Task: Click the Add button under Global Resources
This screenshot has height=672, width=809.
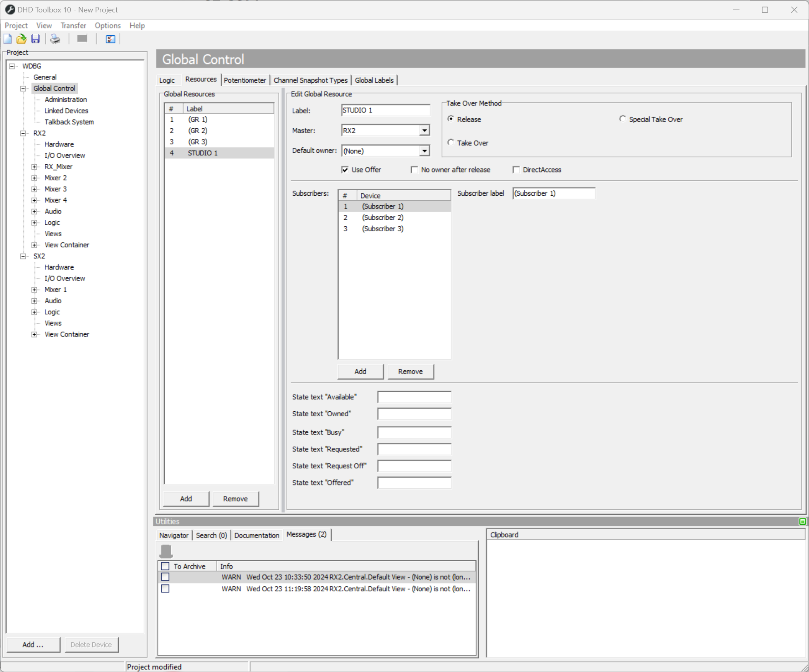Action: click(185, 499)
